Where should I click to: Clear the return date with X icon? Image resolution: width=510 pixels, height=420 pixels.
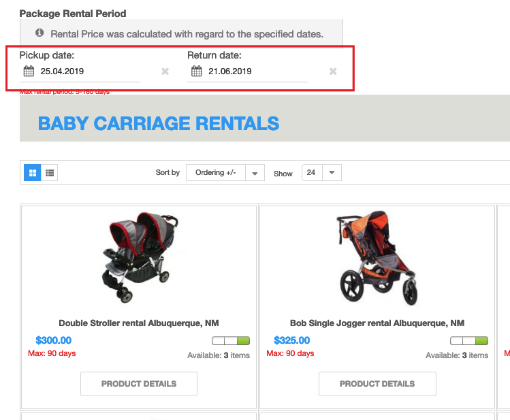pos(333,71)
